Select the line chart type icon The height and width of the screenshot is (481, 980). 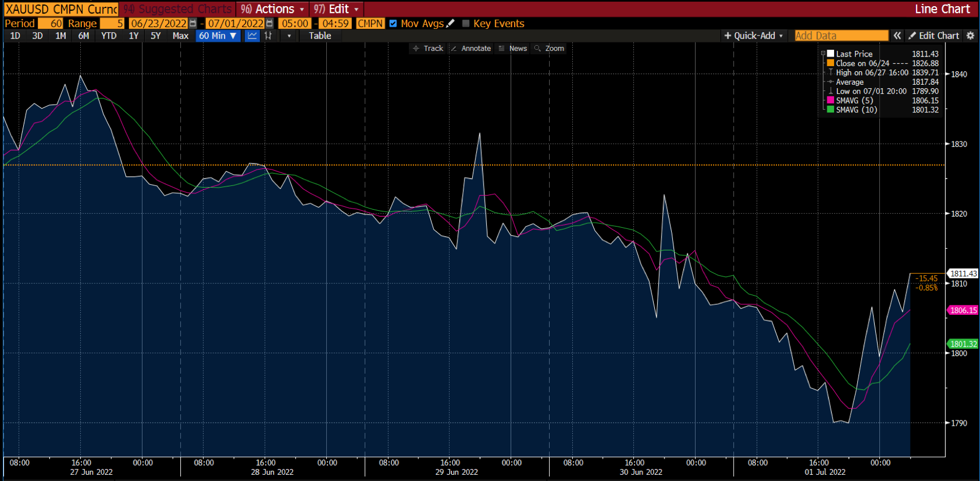click(x=252, y=36)
